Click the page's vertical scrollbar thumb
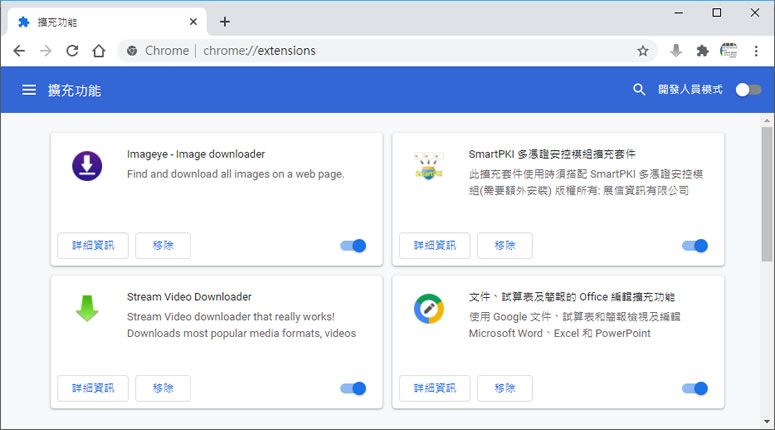This screenshot has width=775, height=430. pyautogui.click(x=767, y=194)
